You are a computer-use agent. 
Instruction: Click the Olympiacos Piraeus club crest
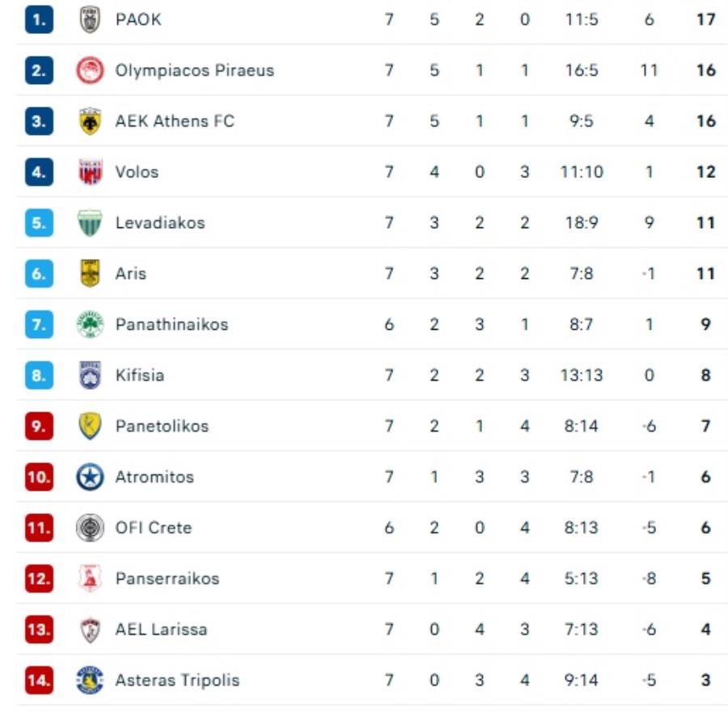90,70
